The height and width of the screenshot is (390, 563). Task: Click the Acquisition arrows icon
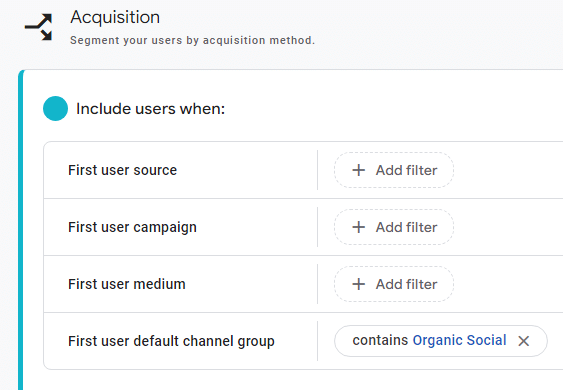tap(39, 27)
